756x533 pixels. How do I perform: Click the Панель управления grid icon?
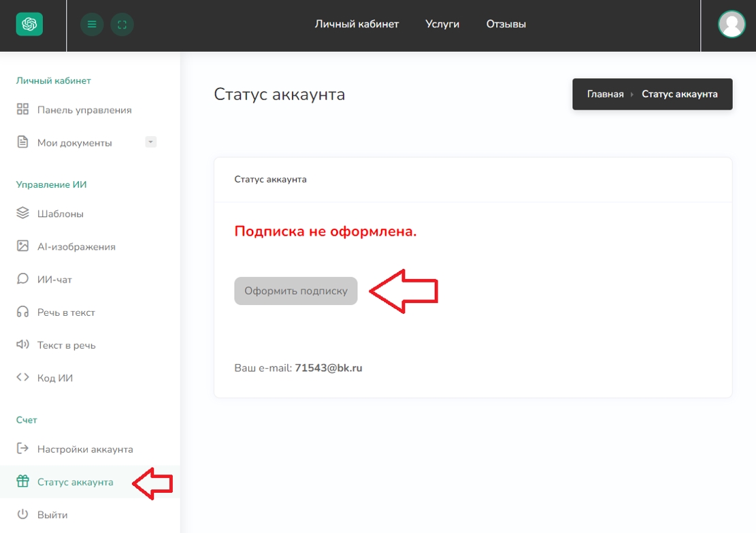tap(22, 109)
